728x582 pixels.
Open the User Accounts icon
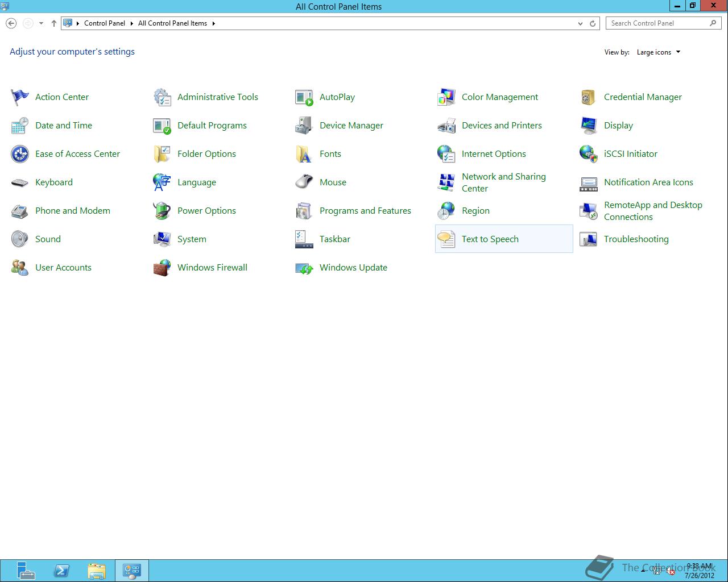pos(20,268)
